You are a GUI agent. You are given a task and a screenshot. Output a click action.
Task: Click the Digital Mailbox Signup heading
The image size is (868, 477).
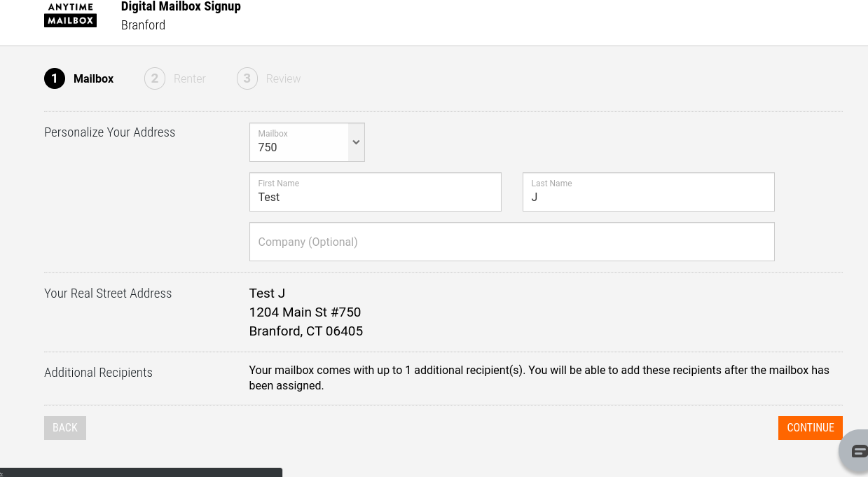coord(181,7)
